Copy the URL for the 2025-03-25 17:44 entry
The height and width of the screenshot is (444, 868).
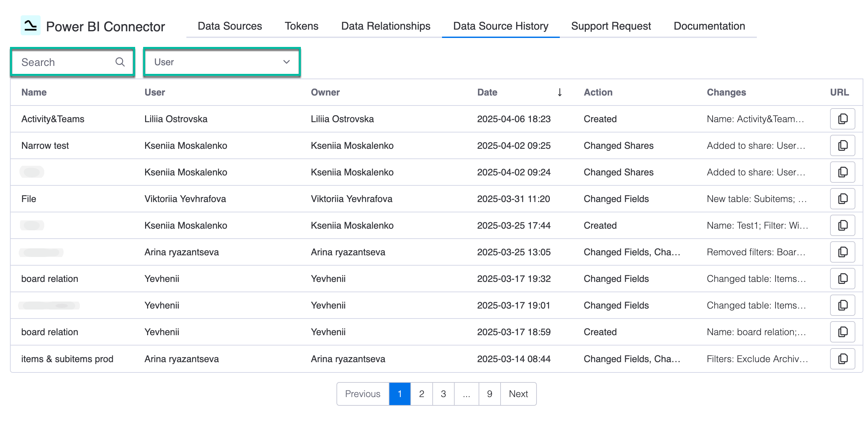pos(842,225)
